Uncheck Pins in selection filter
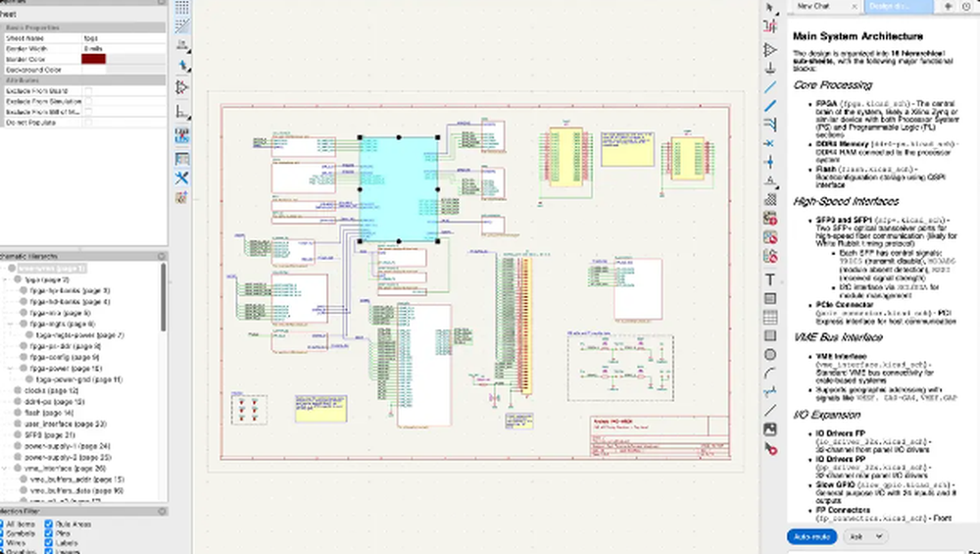The width and height of the screenshot is (980, 554). point(49,533)
